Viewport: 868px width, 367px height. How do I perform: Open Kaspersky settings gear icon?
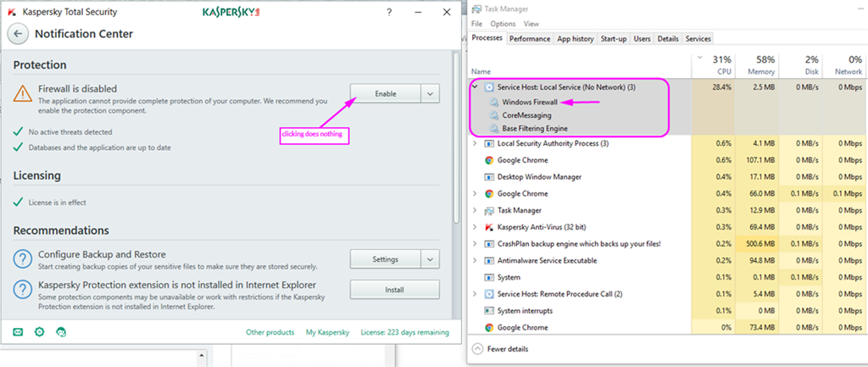(39, 332)
